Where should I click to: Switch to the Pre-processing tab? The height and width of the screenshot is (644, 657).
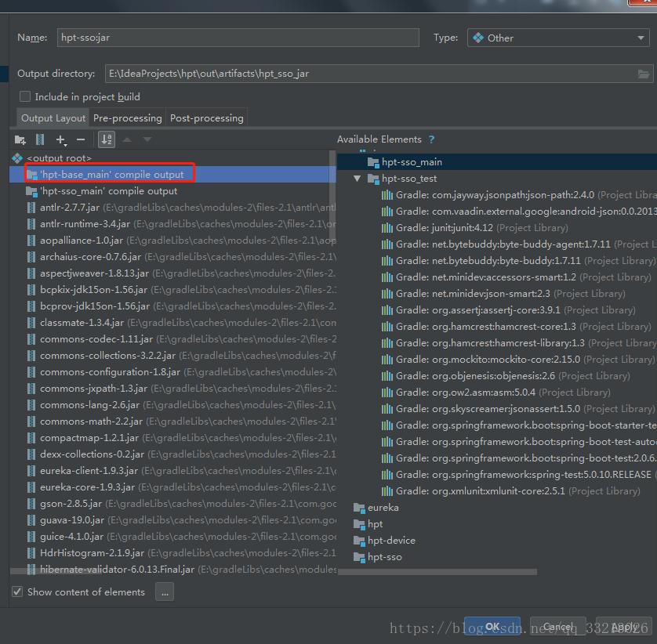tap(127, 118)
